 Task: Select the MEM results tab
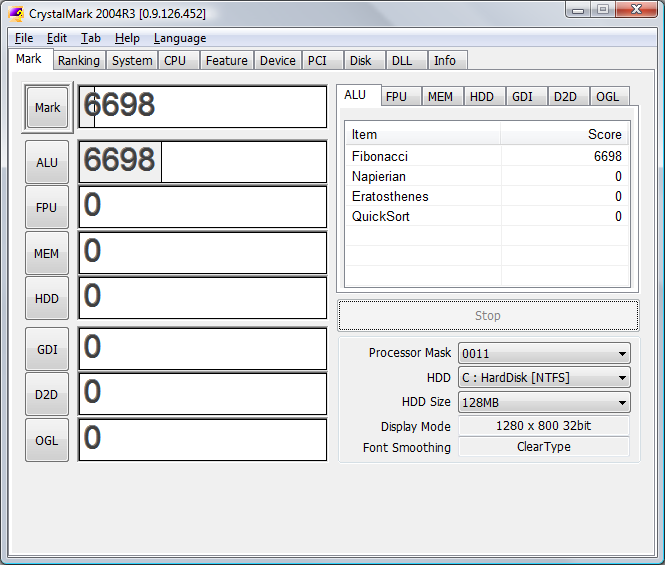[x=442, y=97]
